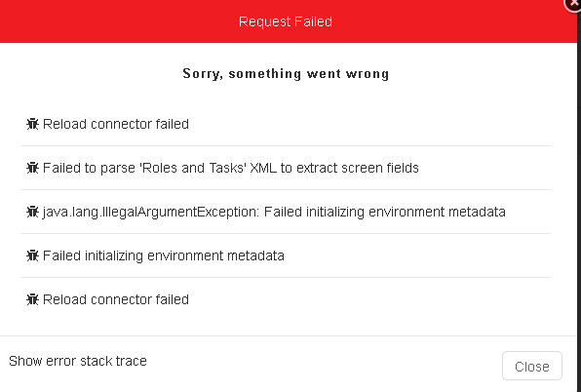581x392 pixels.
Task: Click the bug icon beside first 'Reload connector failed'
Action: (32, 124)
